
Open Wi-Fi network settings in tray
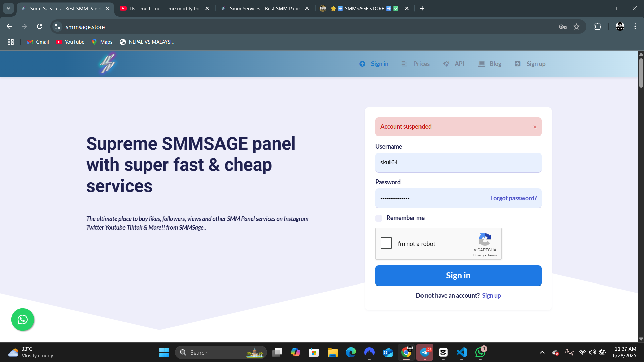pyautogui.click(x=583, y=352)
